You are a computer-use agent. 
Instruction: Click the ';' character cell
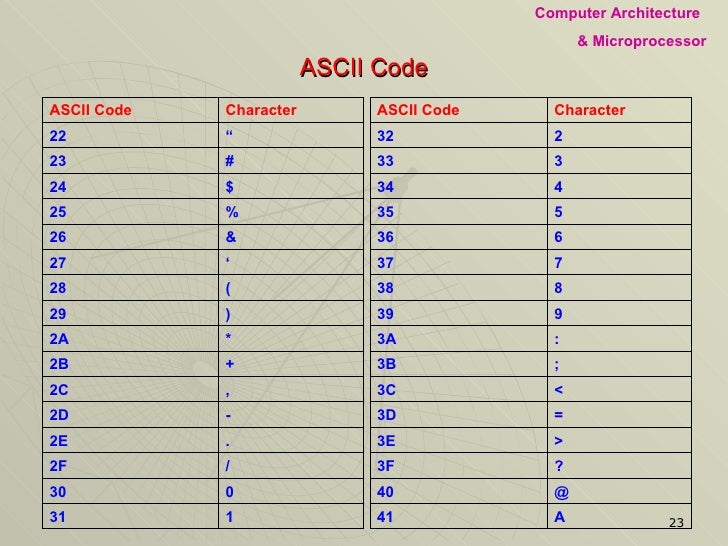(x=619, y=364)
